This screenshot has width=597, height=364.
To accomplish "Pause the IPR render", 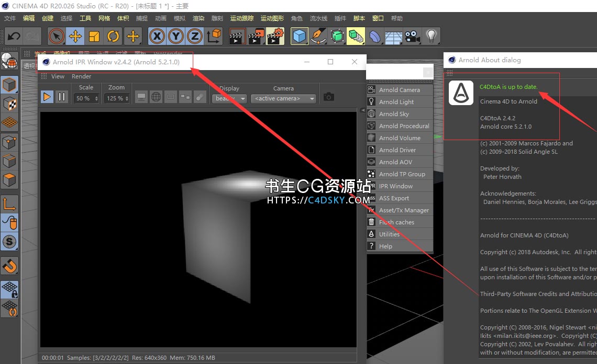I will tap(62, 97).
